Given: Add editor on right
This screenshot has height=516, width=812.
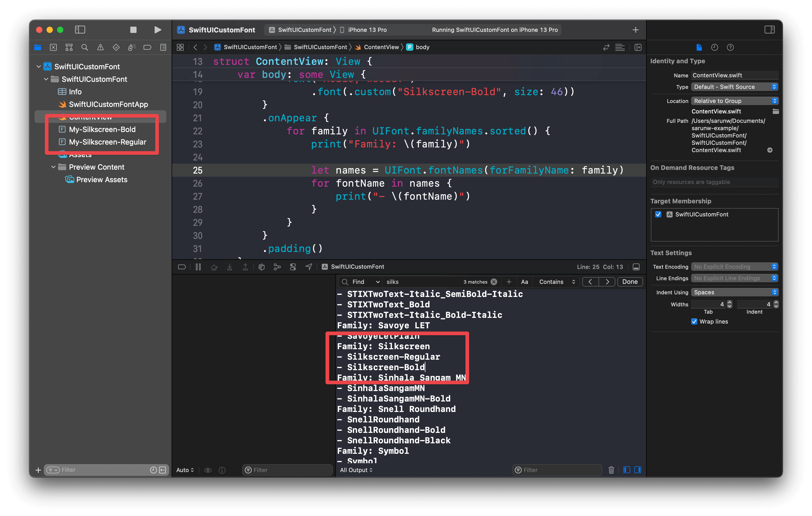Looking at the screenshot, I should [638, 47].
